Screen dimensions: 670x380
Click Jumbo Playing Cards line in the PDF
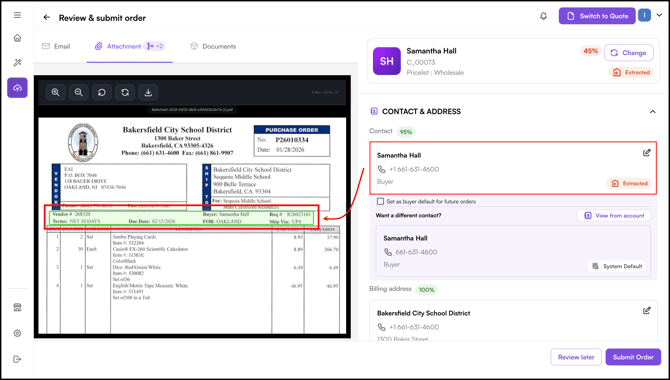134,237
